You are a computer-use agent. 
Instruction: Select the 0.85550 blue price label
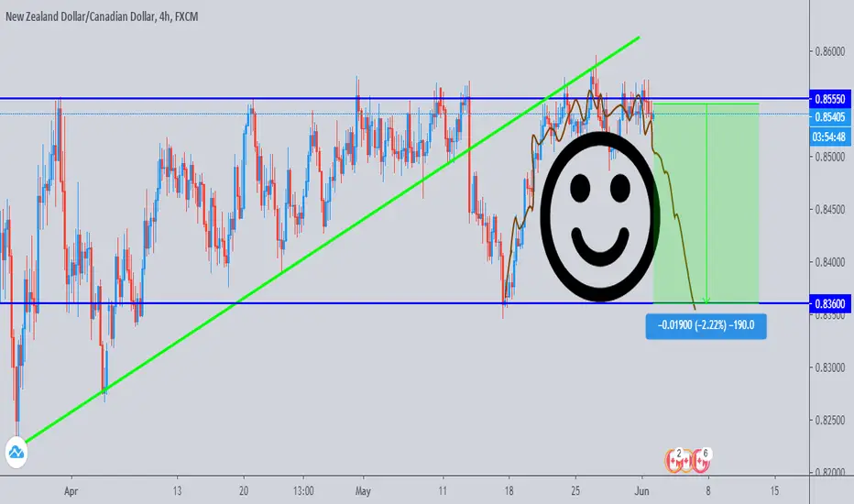[x=830, y=99]
